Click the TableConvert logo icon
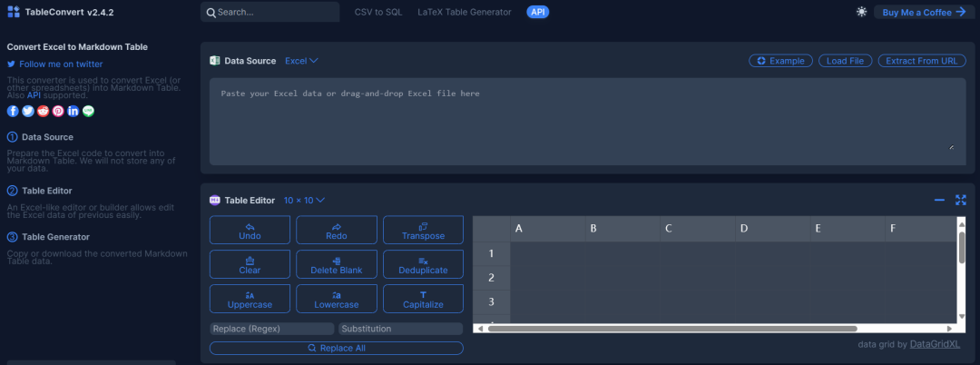This screenshot has width=980, height=365. click(13, 12)
